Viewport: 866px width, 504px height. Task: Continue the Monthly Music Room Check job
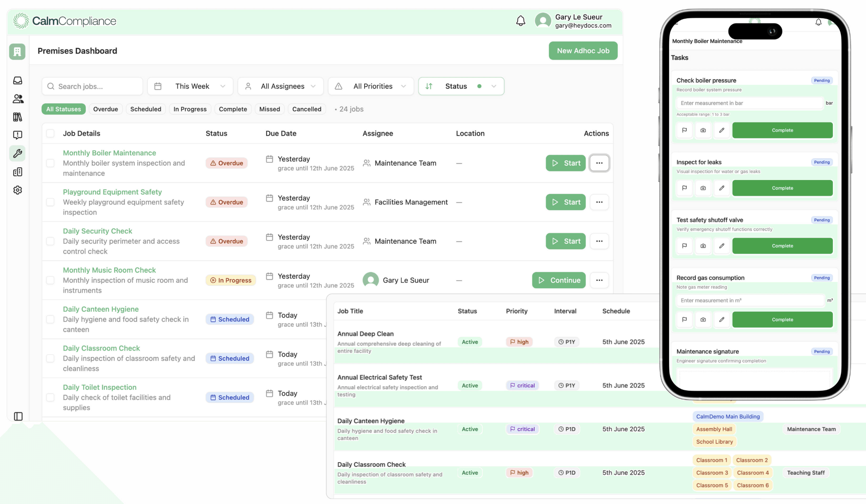pos(558,280)
